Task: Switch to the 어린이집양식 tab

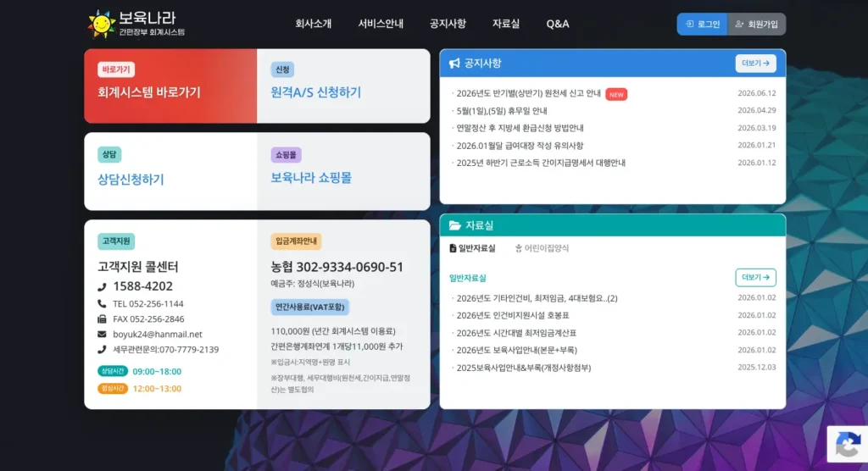Action: pos(542,248)
